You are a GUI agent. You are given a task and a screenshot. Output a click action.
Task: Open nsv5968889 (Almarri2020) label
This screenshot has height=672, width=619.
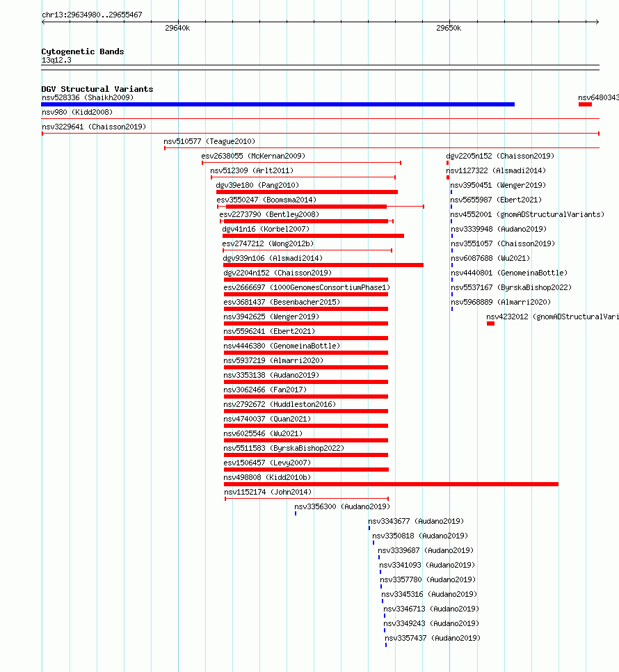coord(501,302)
